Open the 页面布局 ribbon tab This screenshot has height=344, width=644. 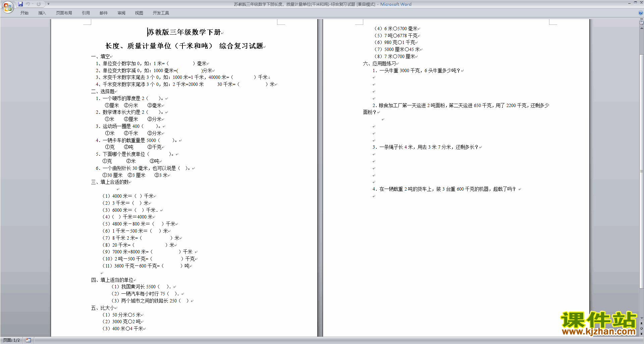click(64, 13)
